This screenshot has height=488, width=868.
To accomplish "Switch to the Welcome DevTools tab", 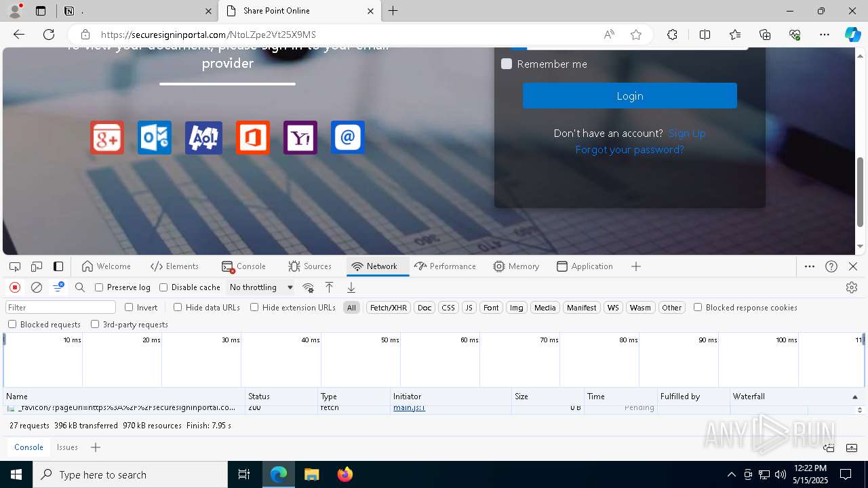I will coord(106,266).
